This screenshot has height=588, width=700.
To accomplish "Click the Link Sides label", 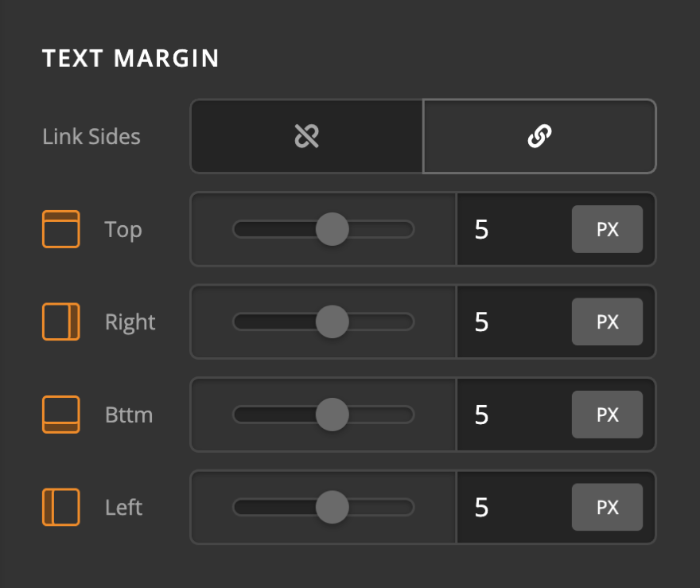I will coord(91,136).
